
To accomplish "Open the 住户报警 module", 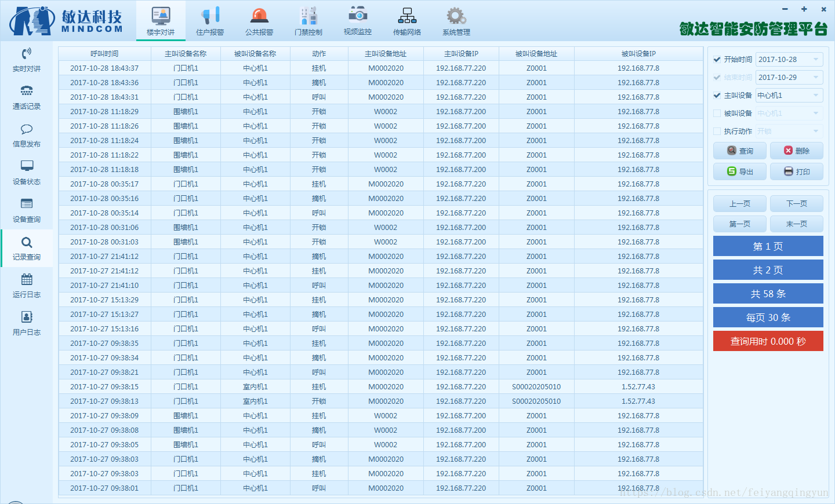I will pyautogui.click(x=210, y=21).
